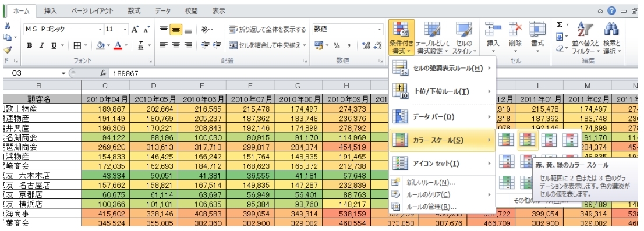Viewport: 644px width, 231px height.
Task: Align text right
Action: point(188,45)
